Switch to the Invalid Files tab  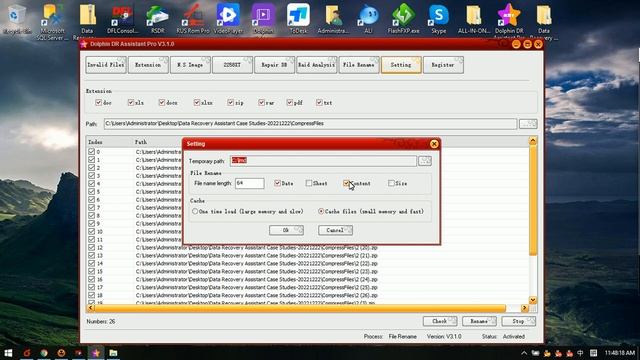click(106, 65)
